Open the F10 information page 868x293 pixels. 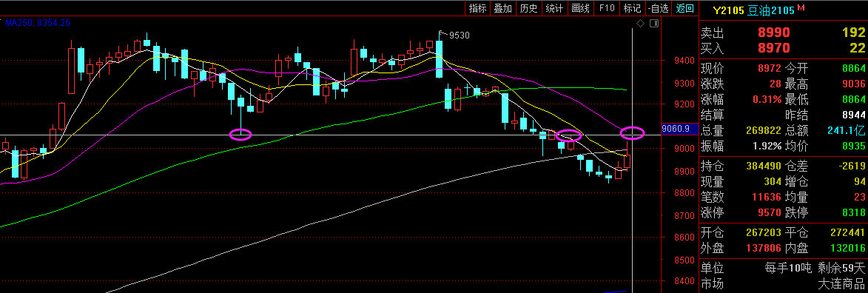(607, 8)
